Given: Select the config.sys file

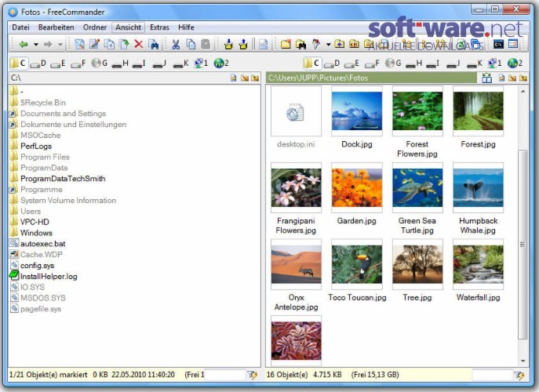Looking at the screenshot, I should tap(37, 266).
